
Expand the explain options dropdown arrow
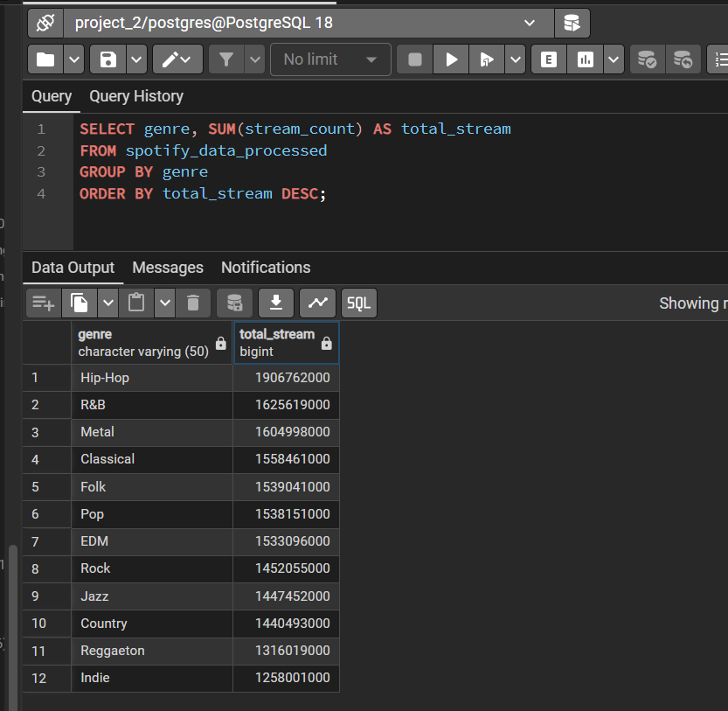tap(614, 59)
